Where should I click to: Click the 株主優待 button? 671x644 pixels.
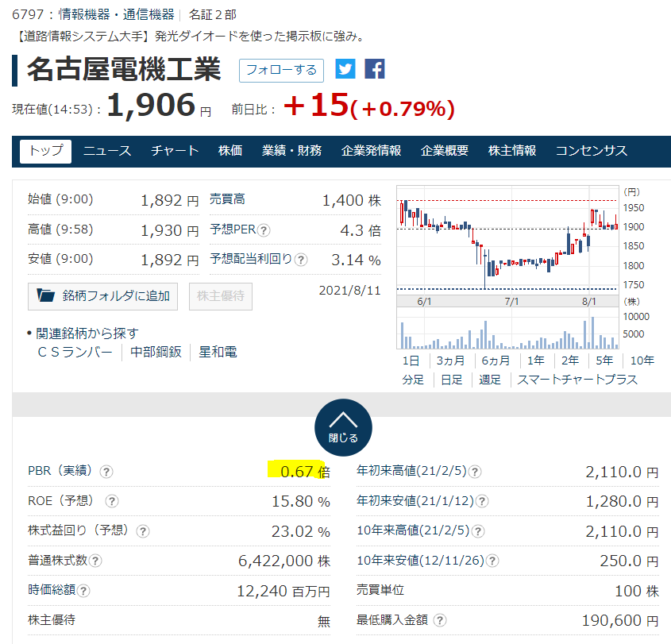[221, 296]
